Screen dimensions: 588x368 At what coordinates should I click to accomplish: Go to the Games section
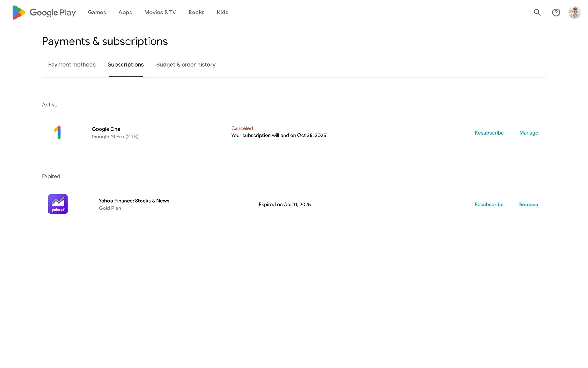point(97,12)
